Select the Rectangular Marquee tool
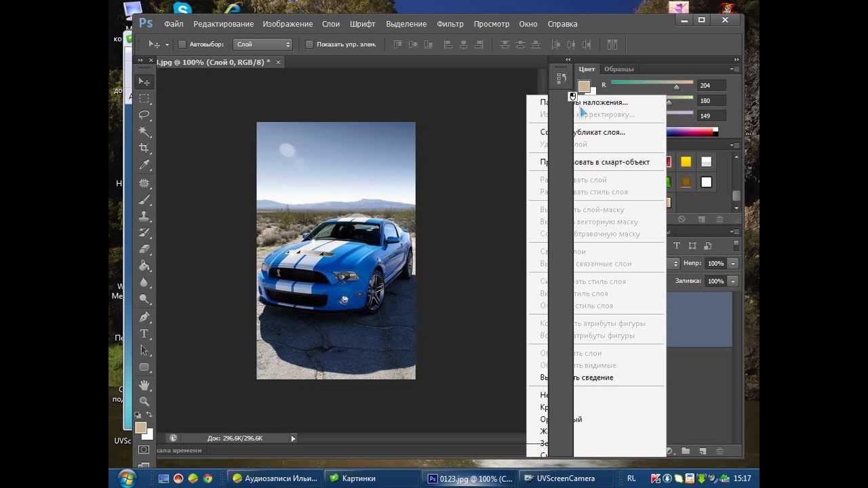The width and height of the screenshot is (868, 488). tap(144, 99)
